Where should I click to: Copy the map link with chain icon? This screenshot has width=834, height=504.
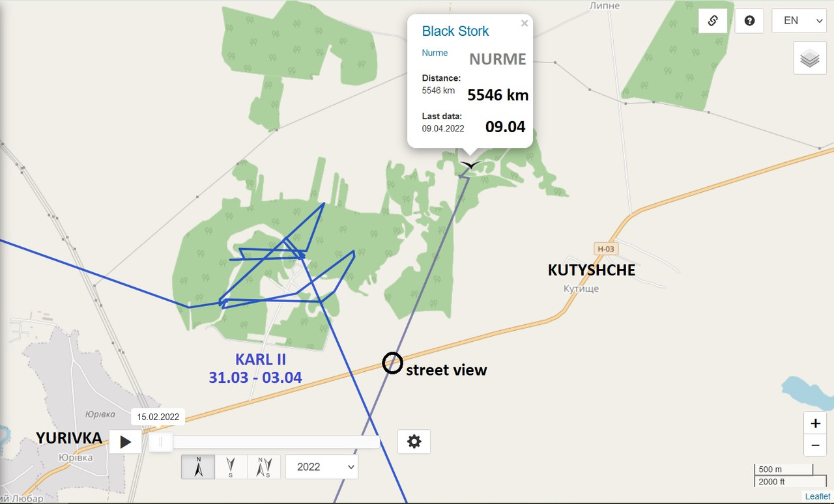713,20
